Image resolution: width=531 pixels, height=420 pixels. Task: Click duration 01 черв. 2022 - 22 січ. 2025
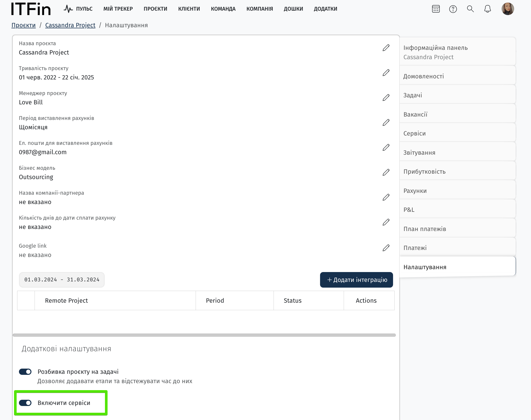coord(56,77)
